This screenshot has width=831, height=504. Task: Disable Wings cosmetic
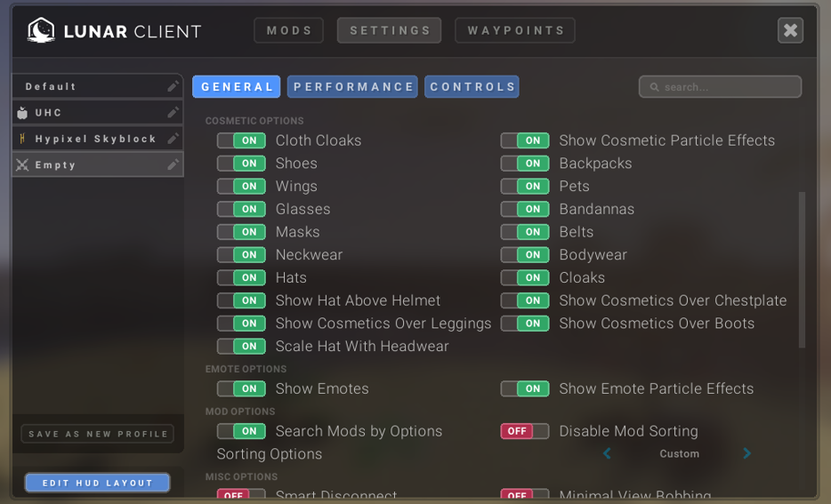coord(241,186)
